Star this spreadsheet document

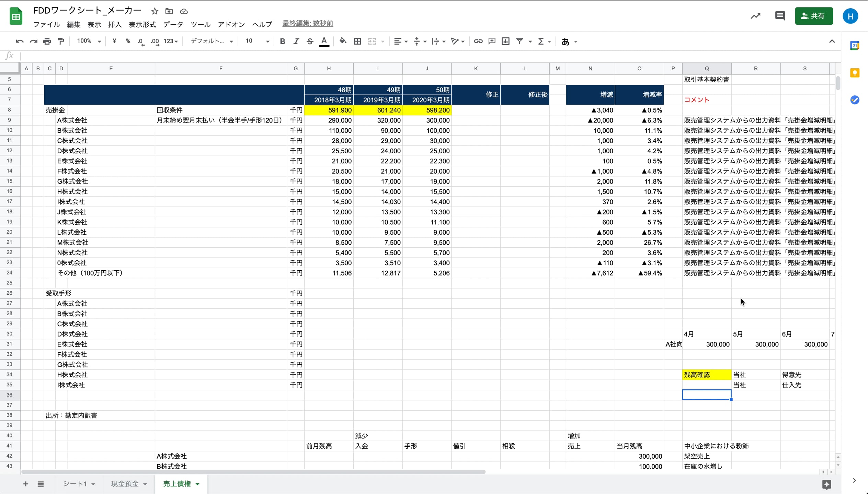point(155,11)
